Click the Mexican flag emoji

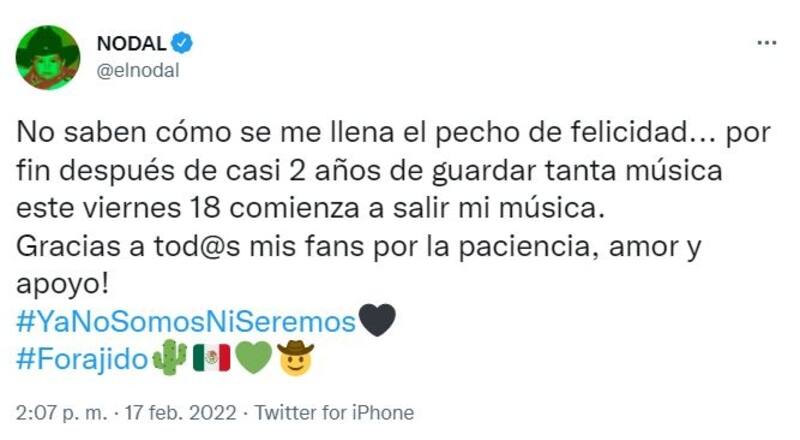[211, 357]
